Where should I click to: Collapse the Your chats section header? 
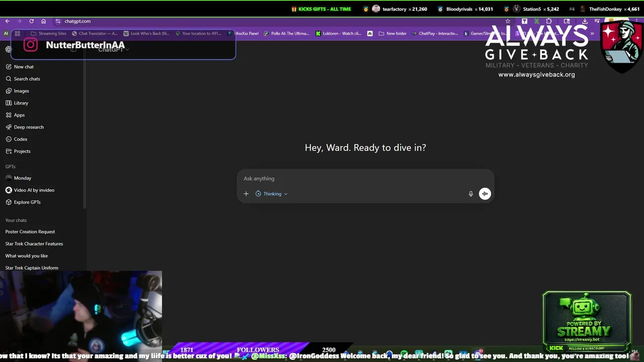tap(16, 220)
